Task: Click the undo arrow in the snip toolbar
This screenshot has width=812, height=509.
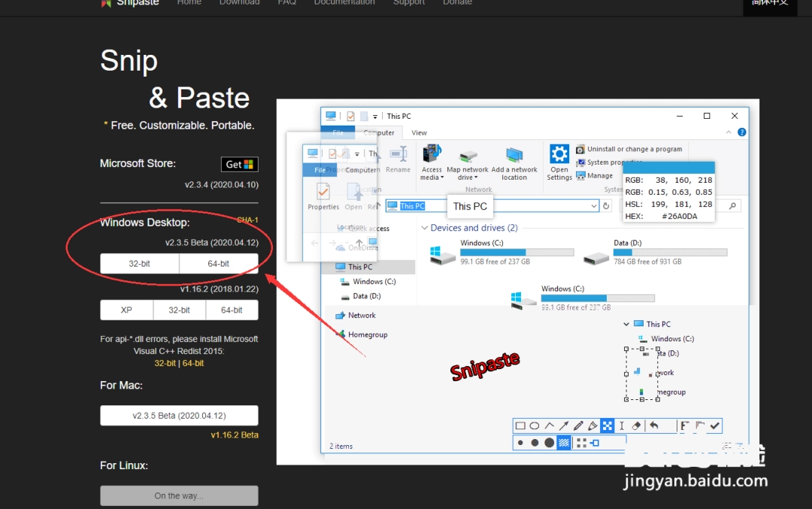Action: click(654, 426)
